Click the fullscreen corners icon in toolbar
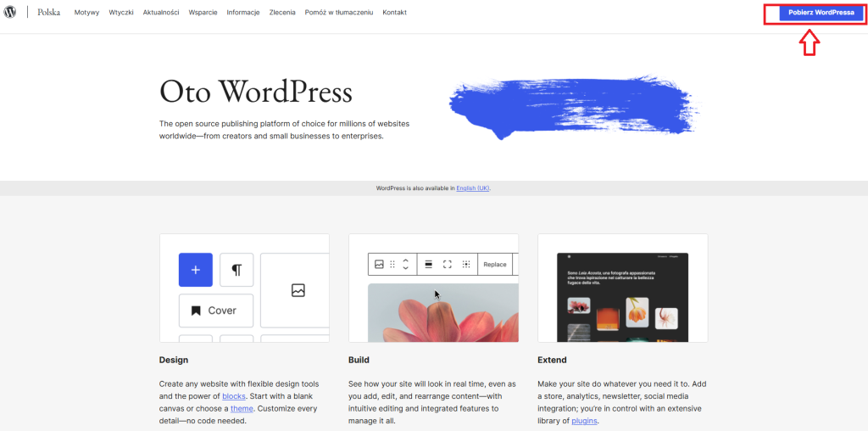 click(448, 265)
